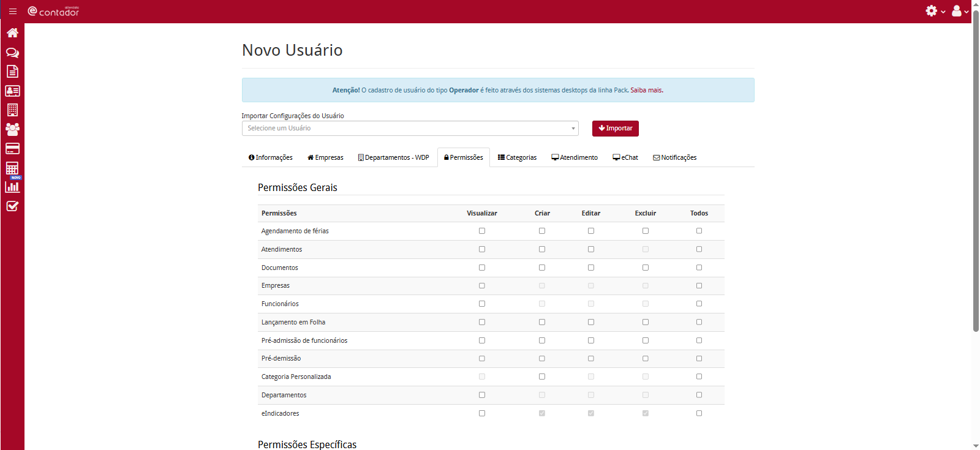
Task: Open the document icon in sidebar
Action: point(12,72)
